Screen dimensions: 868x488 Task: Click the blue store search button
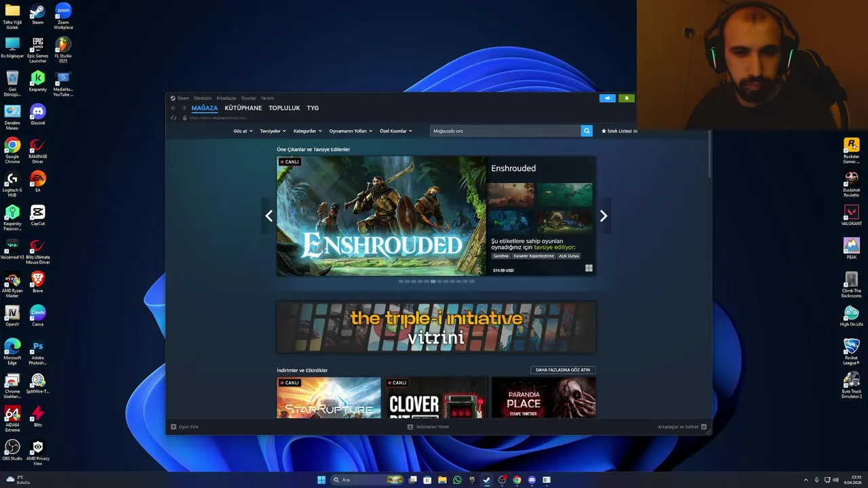pos(587,131)
